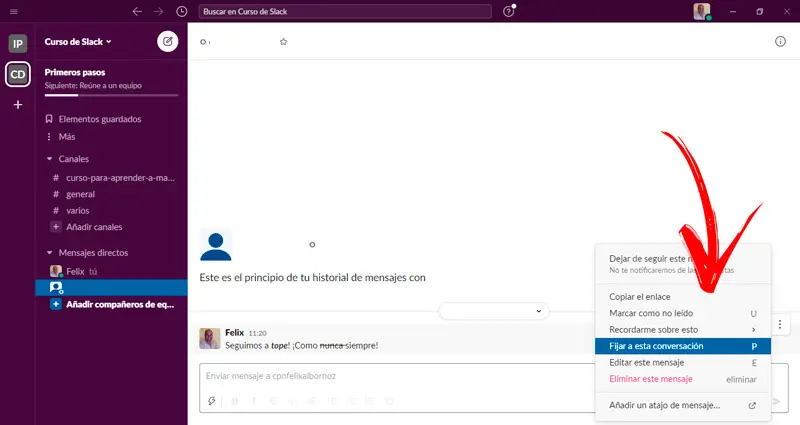This screenshot has height=425, width=800.
Task: Toggle blockquote in composer
Action: 369,401
